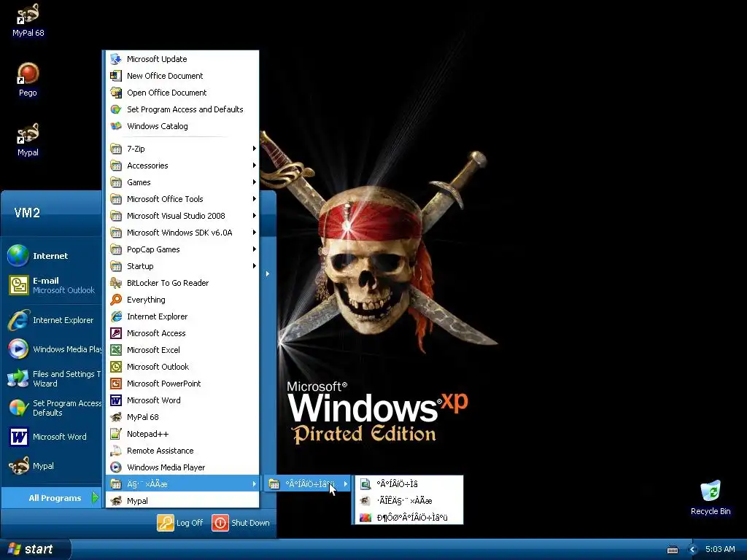This screenshot has height=560, width=747.
Task: Click the All Programs button
Action: pyautogui.click(x=51, y=498)
